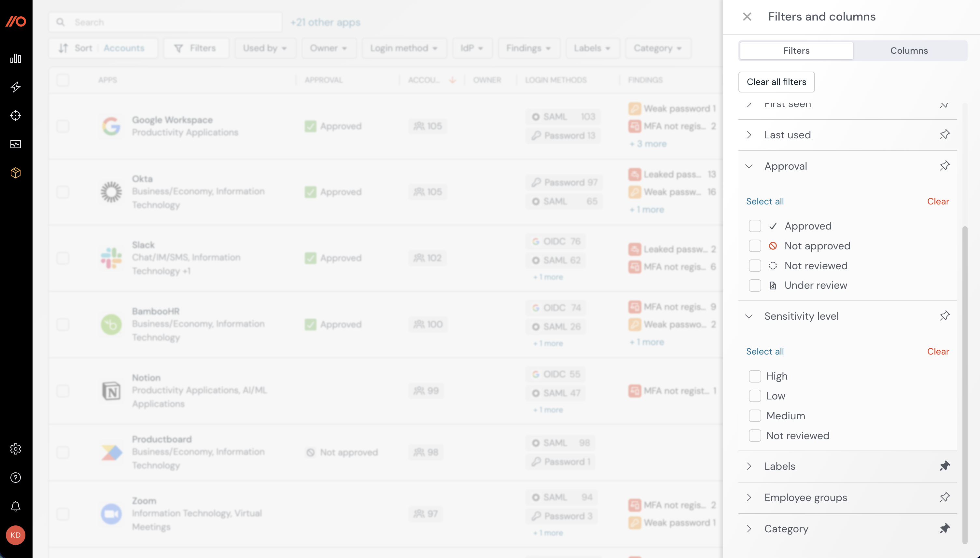Close the Filters and columns panel
This screenshot has height=558, width=980.
[x=747, y=17]
